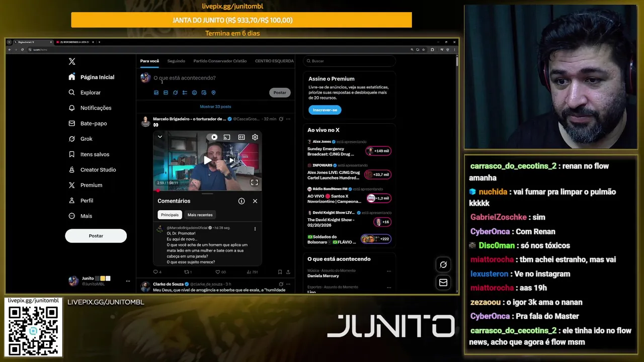Open CENTRO ESQUERDA tab
Screen dimensions: 644x362
[274, 61]
